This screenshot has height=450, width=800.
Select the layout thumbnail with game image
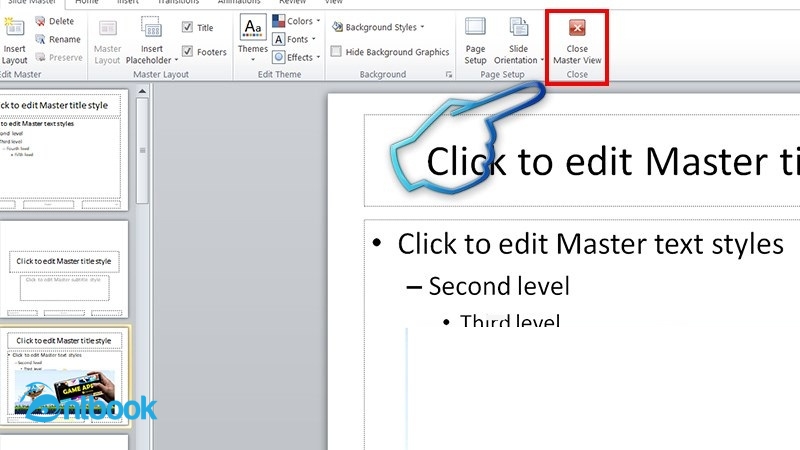coord(65,376)
